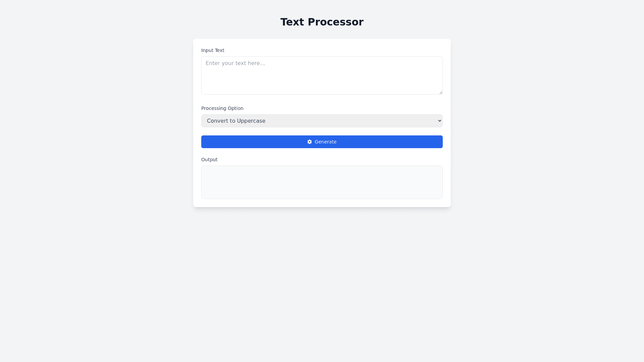This screenshot has height=362, width=644.
Task: Click the word 'Generate' on the button
Action: click(325, 142)
